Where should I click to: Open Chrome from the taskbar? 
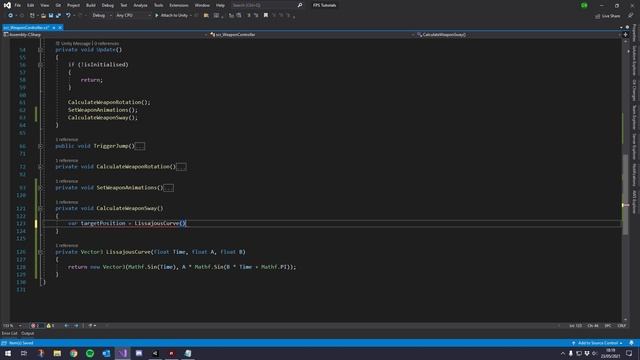click(73, 353)
